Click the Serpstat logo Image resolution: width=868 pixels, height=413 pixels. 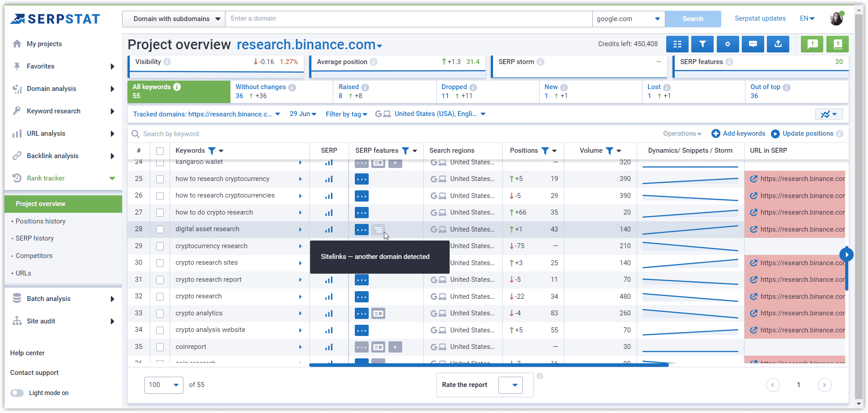coord(55,19)
